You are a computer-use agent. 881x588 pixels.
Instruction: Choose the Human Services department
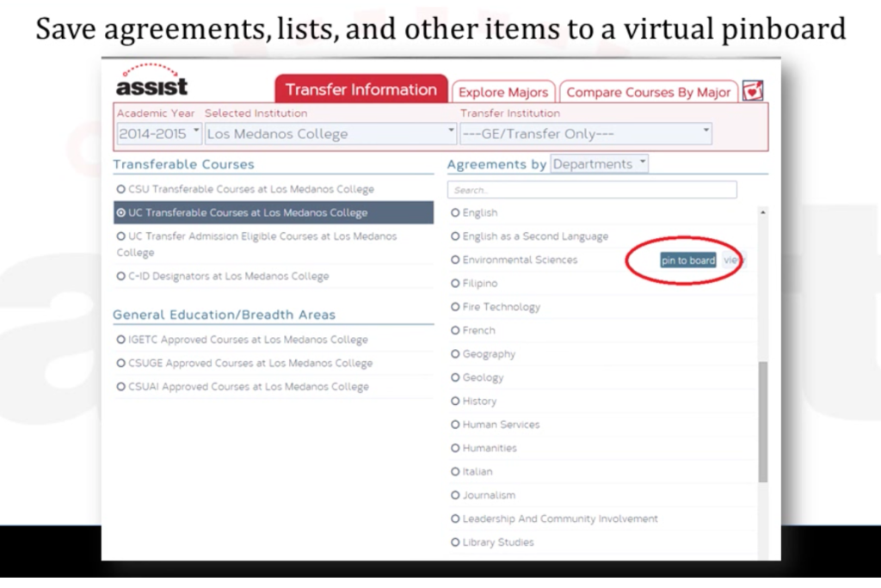495,426
